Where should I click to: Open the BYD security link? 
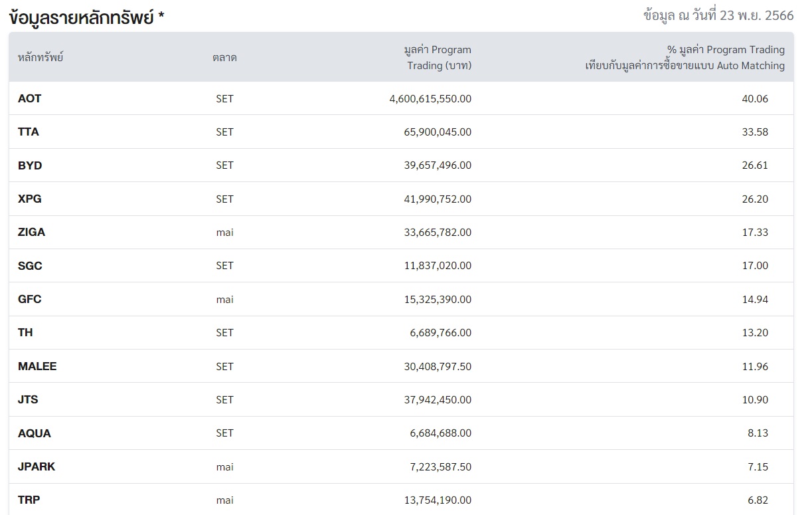[30, 165]
